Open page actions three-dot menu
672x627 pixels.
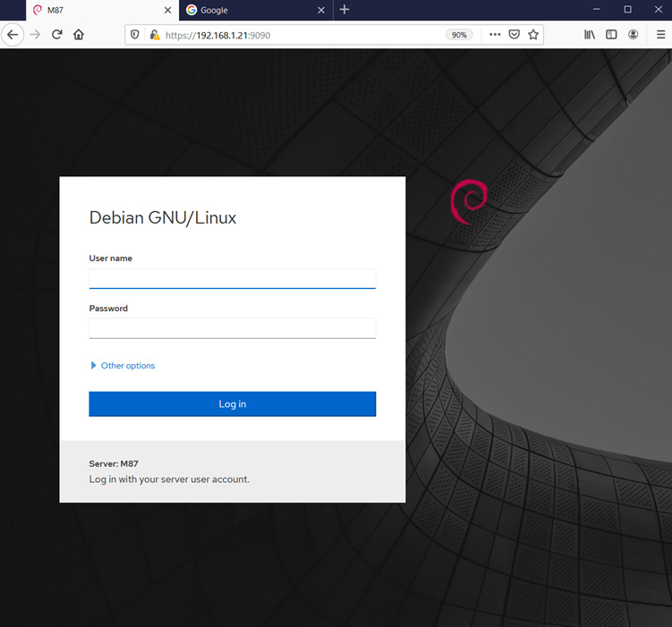click(495, 35)
